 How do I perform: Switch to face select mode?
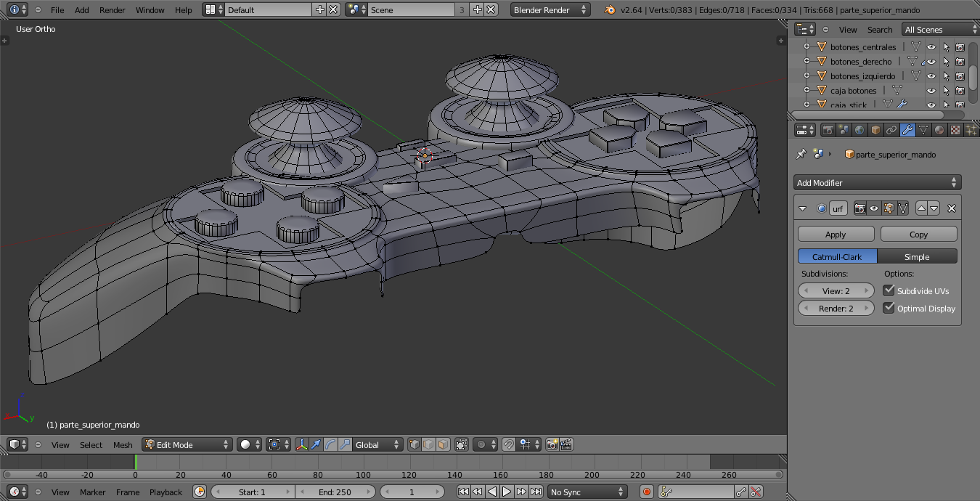coord(444,444)
